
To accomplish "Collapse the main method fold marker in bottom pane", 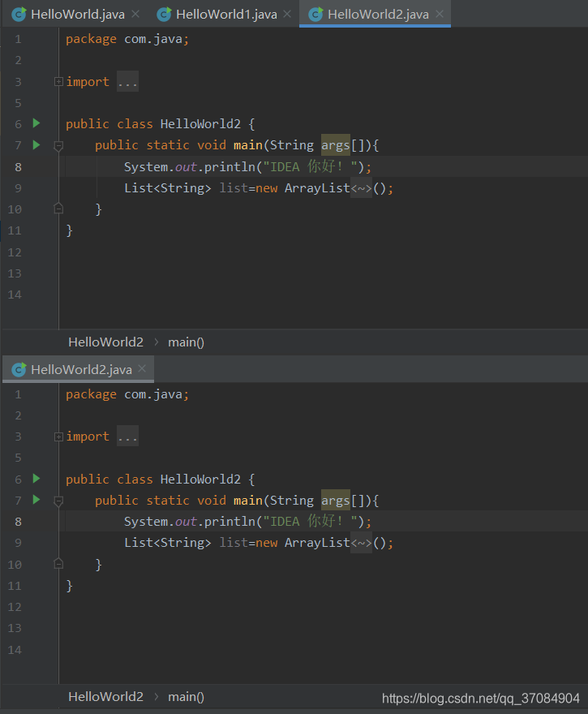I will pyautogui.click(x=58, y=501).
